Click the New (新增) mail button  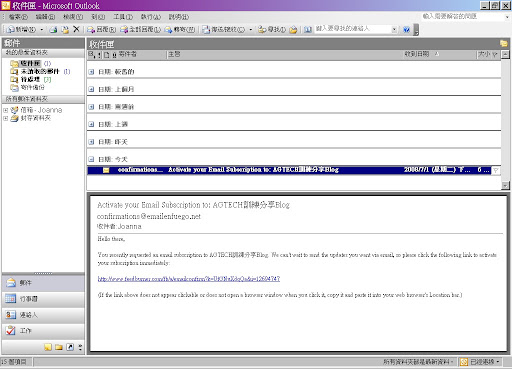(21, 30)
